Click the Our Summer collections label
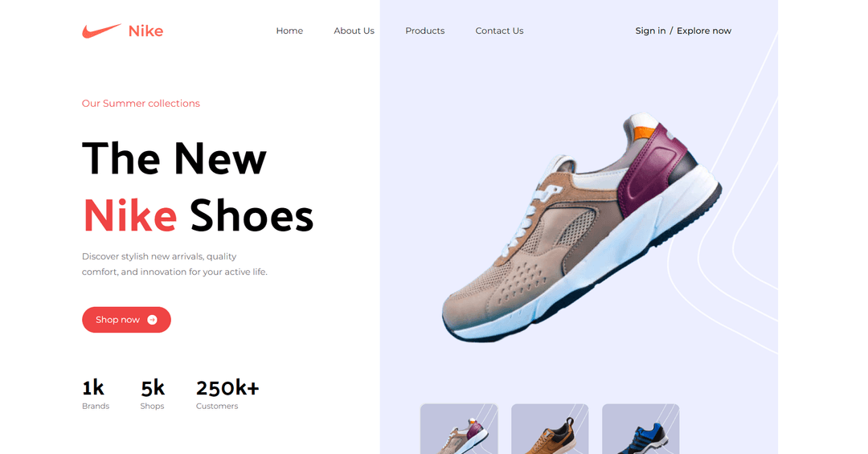 click(x=141, y=104)
